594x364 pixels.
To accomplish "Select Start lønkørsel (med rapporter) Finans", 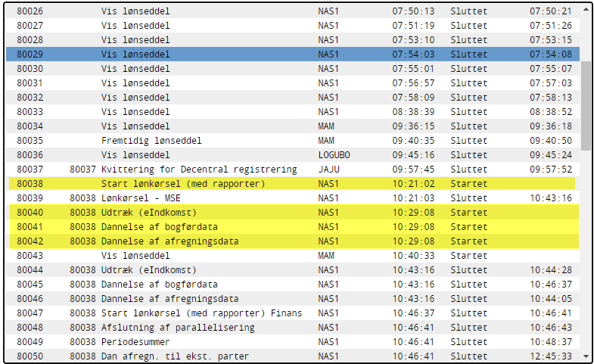I will click(292, 313).
